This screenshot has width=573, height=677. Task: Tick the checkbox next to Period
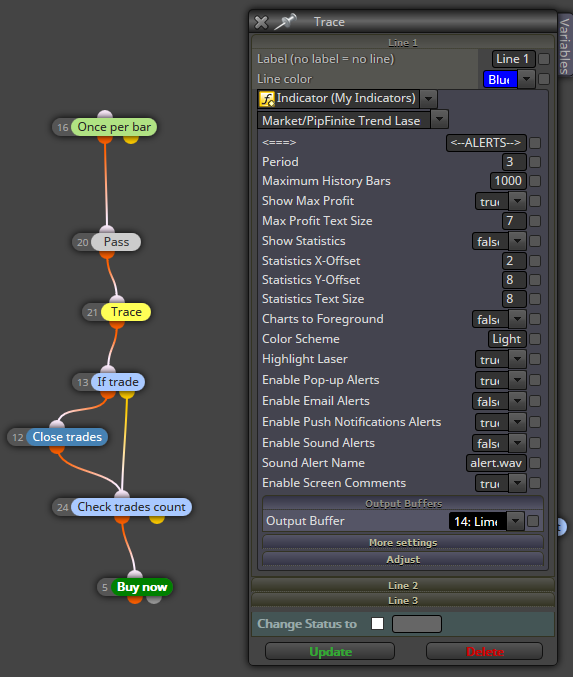pyautogui.click(x=535, y=162)
